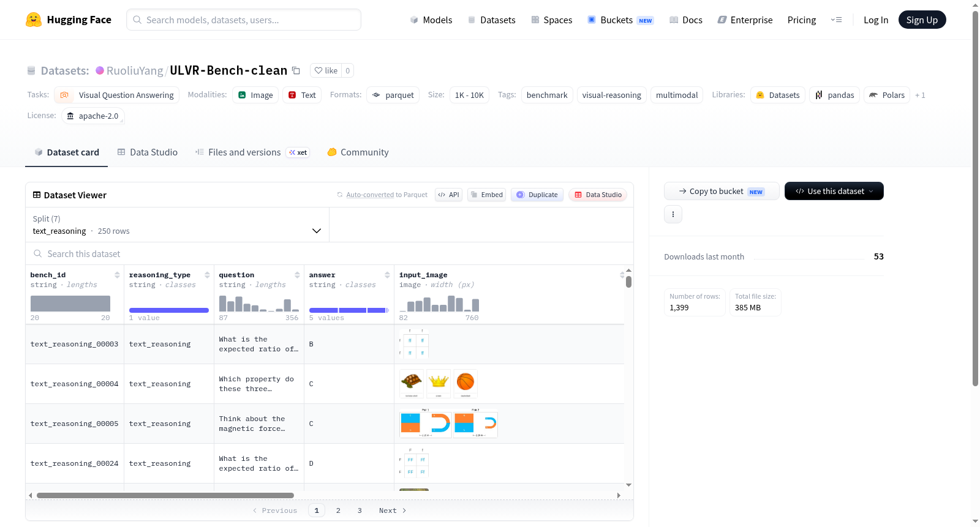Click the API button in Dataset Viewer
This screenshot has width=980, height=527.
click(x=448, y=195)
